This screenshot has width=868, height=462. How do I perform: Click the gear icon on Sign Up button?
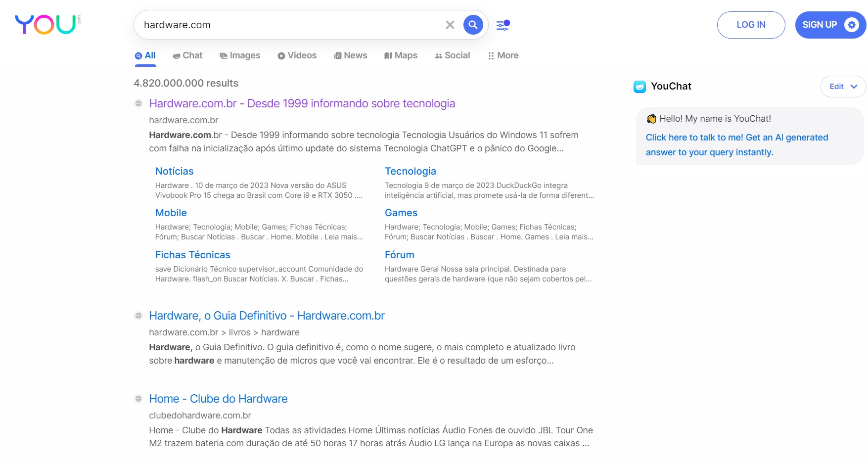pyautogui.click(x=851, y=25)
